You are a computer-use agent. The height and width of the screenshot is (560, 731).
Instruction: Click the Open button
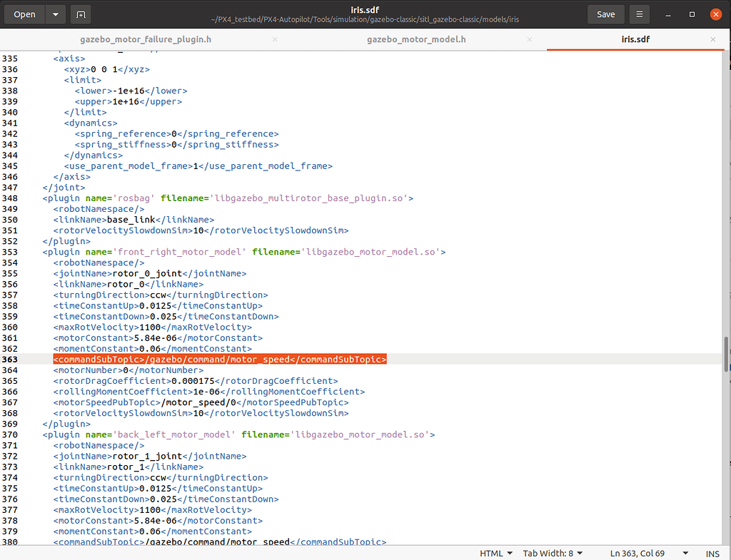(24, 14)
